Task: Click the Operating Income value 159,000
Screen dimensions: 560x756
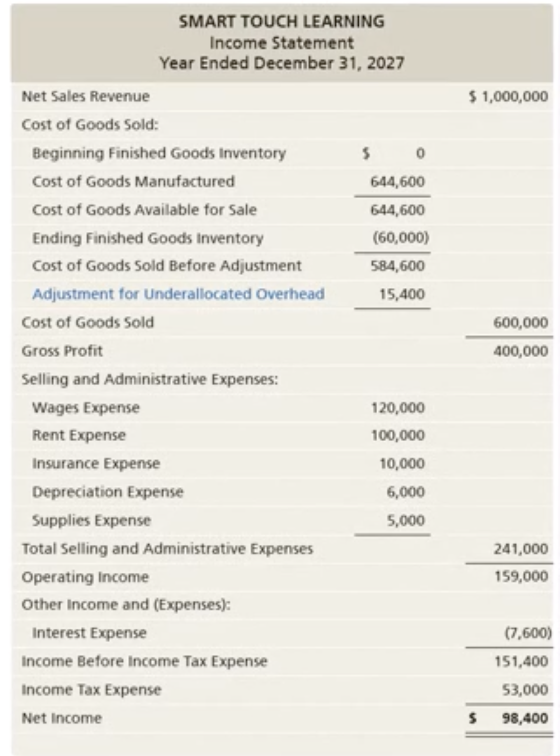Action: point(521,576)
